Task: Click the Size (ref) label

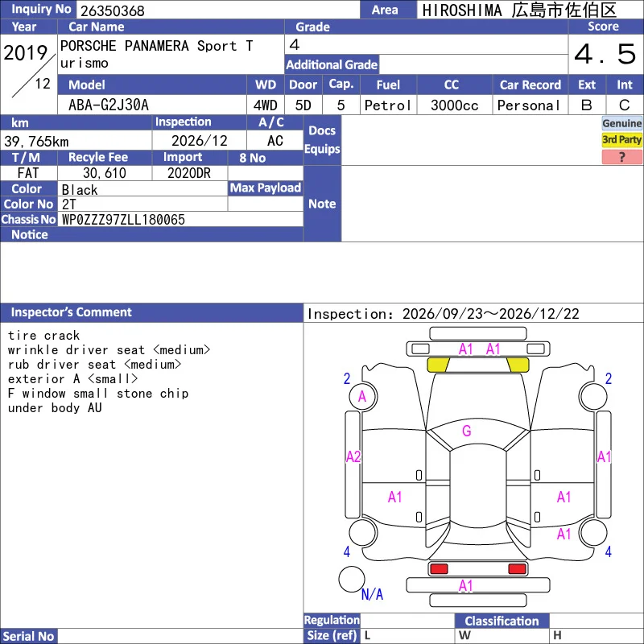Action: pyautogui.click(x=332, y=636)
